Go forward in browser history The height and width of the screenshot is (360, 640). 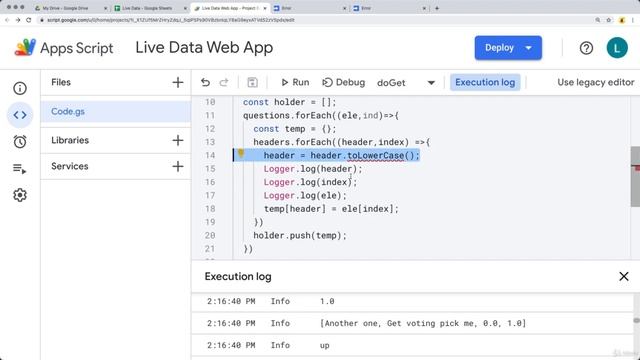click(18, 20)
